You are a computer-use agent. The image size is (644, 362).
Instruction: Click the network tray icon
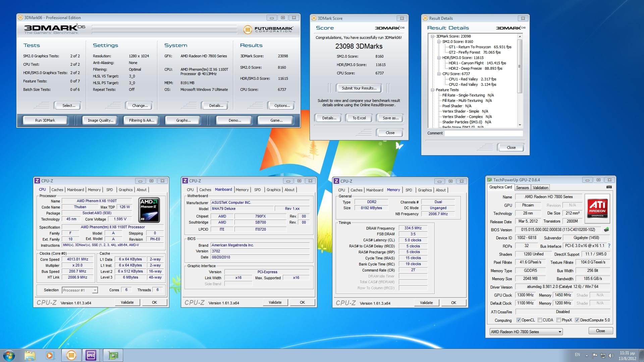pos(603,355)
